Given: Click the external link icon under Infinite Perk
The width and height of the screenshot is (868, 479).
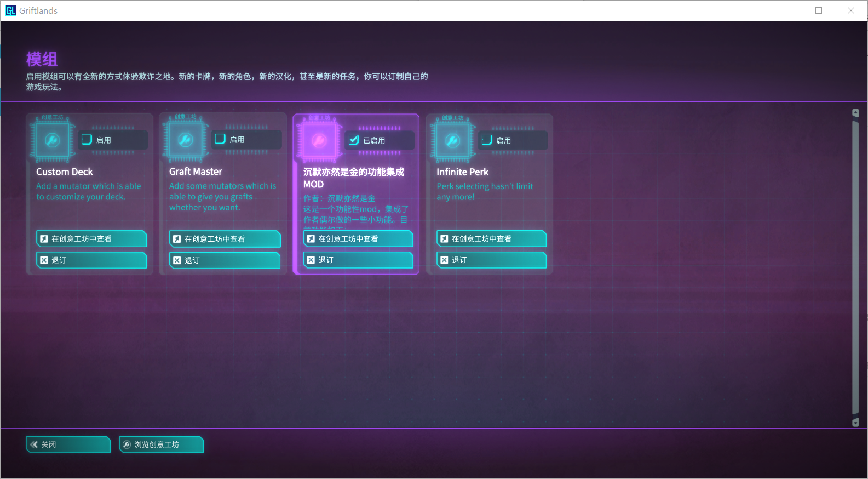Looking at the screenshot, I should (x=444, y=239).
